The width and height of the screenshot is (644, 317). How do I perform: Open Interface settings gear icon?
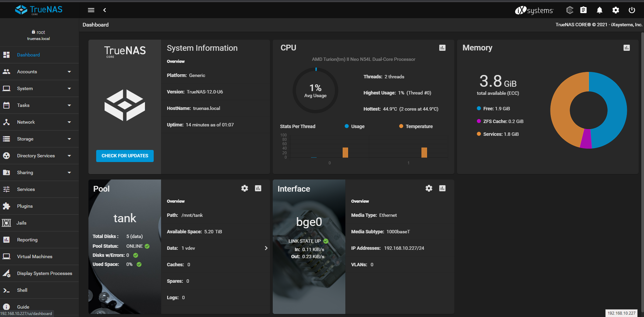(x=429, y=188)
